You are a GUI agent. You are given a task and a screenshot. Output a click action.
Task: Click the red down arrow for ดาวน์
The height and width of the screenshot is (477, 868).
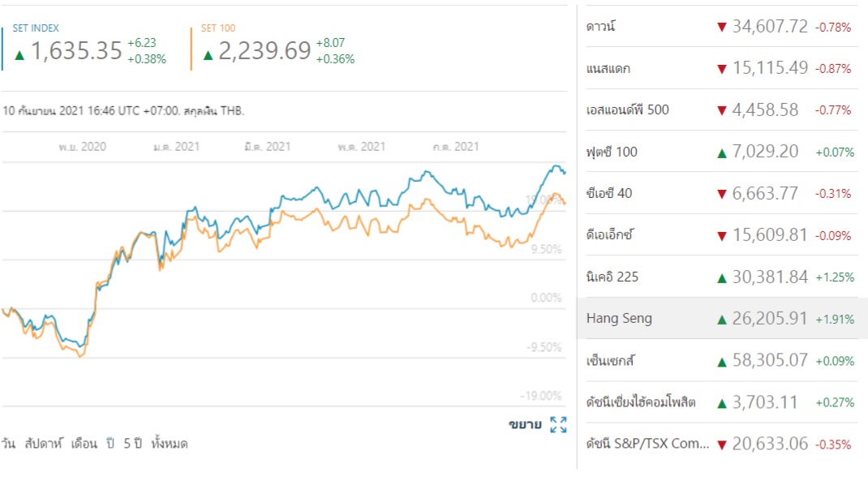coord(721,27)
